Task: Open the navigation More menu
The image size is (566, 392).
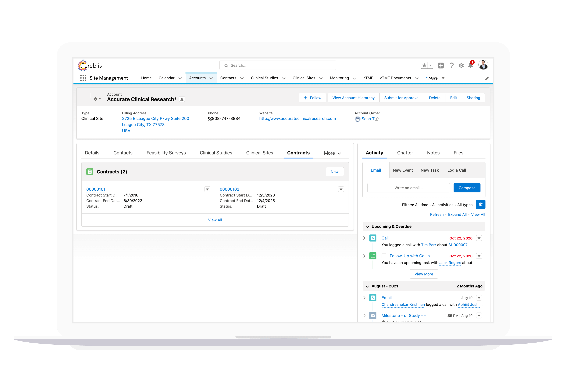Action: coord(435,78)
